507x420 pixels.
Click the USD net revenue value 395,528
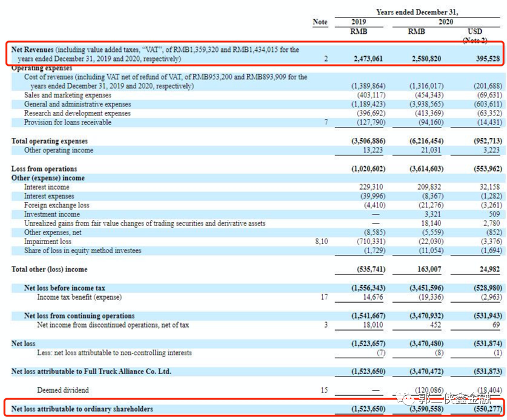(488, 59)
